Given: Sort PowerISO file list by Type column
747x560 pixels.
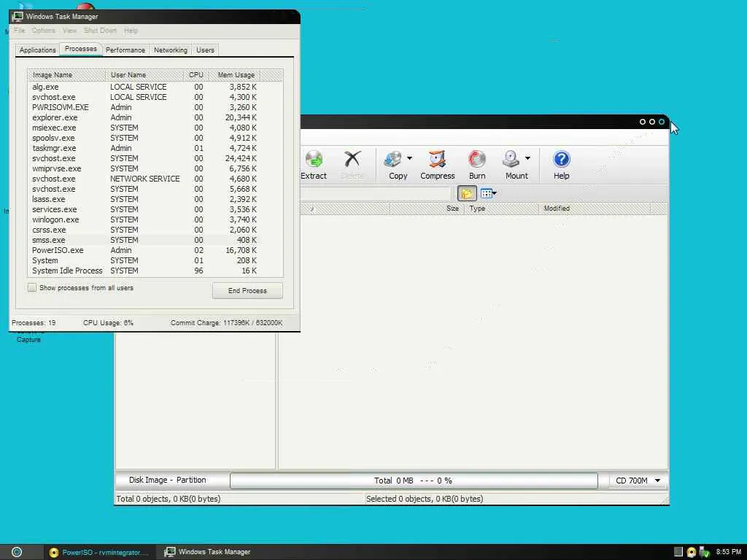Looking at the screenshot, I should pos(502,209).
